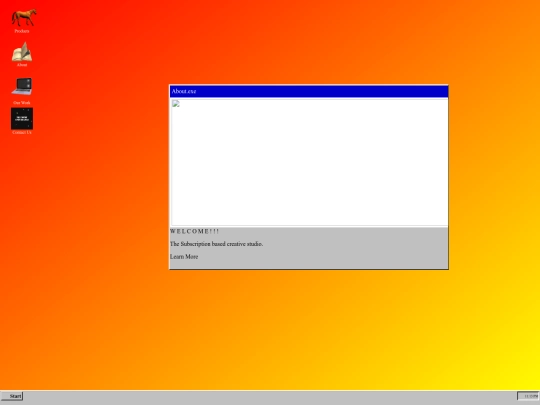Click the taskbar clock
This screenshot has height=405, width=540.
(528, 396)
